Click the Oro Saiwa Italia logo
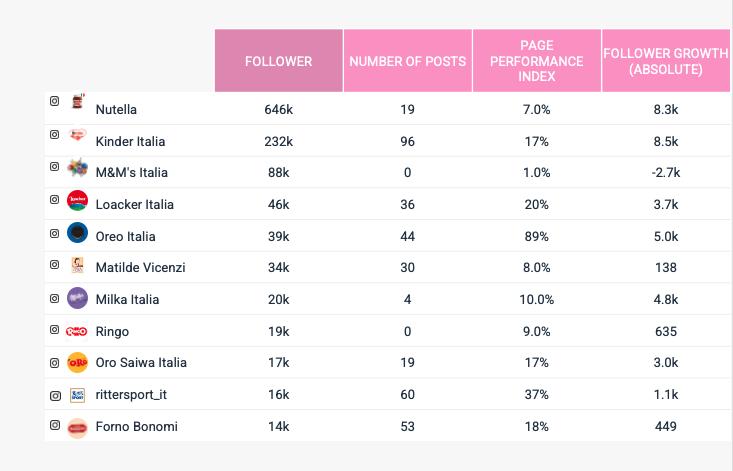The width and height of the screenshot is (733, 471). (77, 362)
